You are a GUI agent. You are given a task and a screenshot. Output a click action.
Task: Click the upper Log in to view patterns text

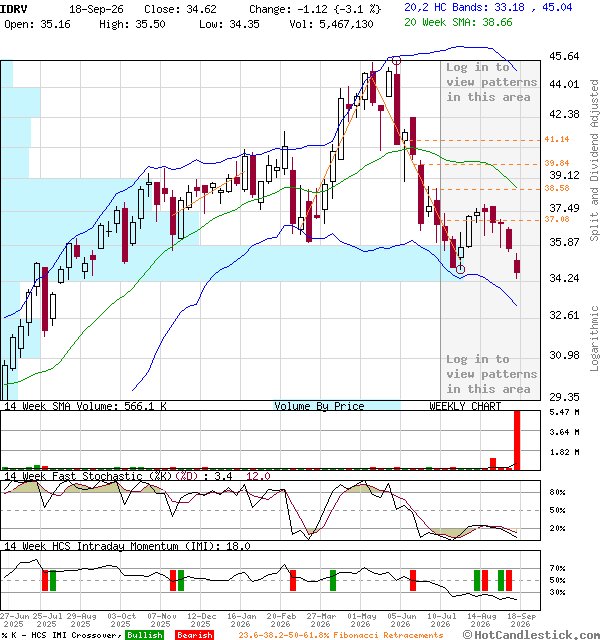click(x=491, y=82)
